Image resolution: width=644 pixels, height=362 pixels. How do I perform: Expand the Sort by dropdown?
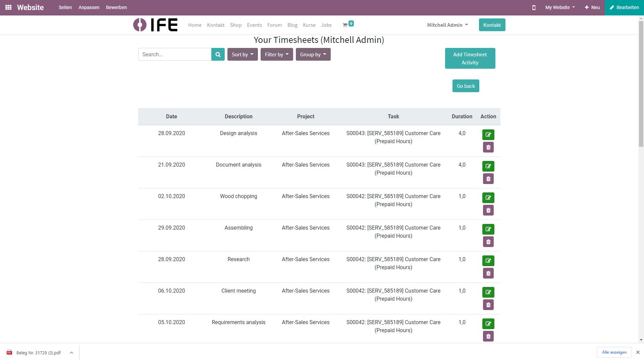pyautogui.click(x=242, y=54)
